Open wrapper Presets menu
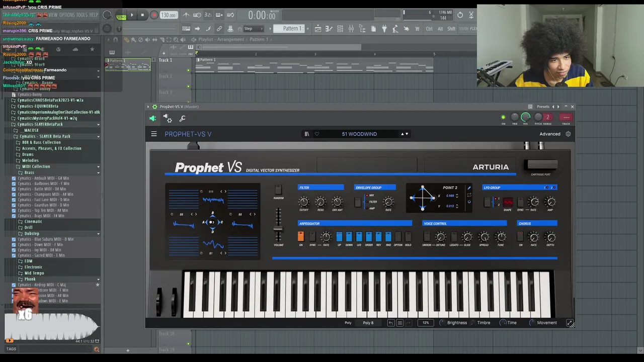 click(543, 107)
